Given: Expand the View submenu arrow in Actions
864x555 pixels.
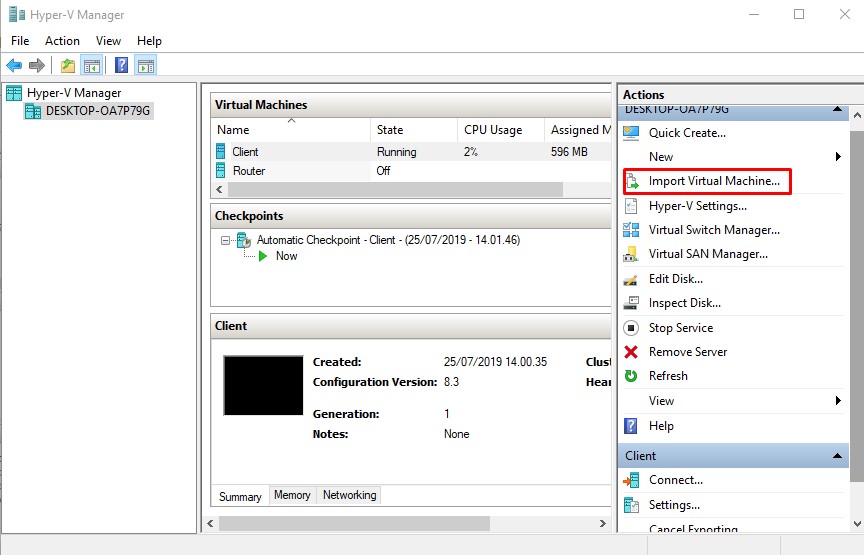Looking at the screenshot, I should pos(838,401).
